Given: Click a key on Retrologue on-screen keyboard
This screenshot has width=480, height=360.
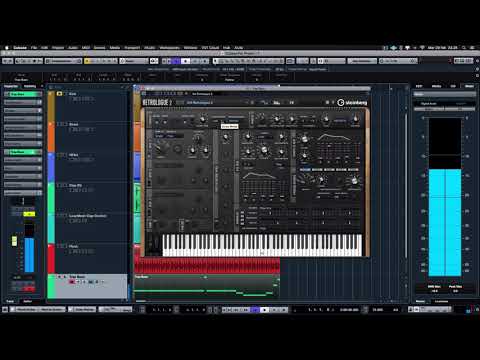Looking at the screenshot, I should 262,245.
